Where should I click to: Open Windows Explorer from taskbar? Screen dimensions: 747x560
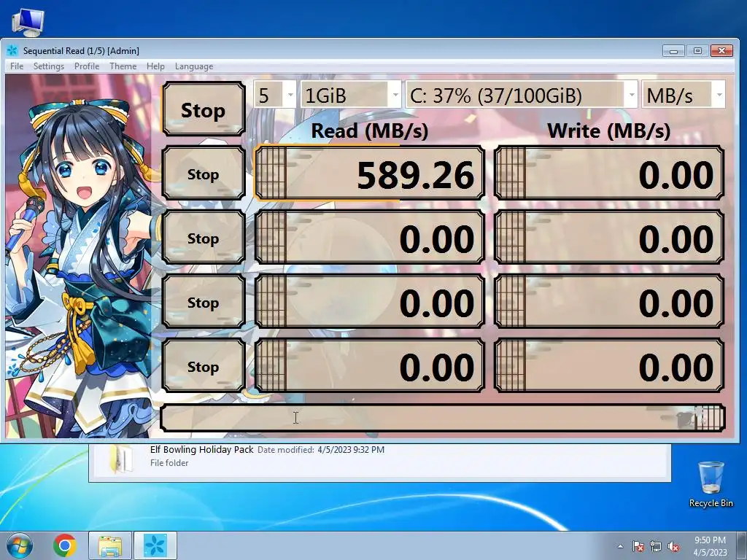click(110, 545)
